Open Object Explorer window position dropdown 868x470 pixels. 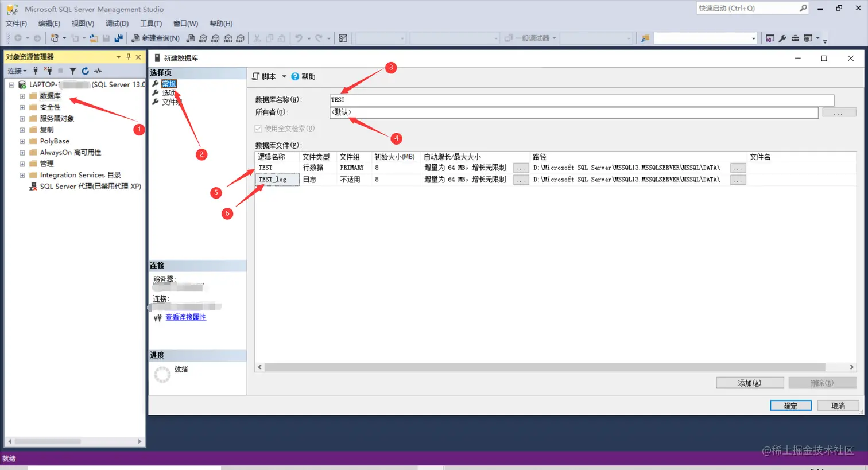click(118, 57)
